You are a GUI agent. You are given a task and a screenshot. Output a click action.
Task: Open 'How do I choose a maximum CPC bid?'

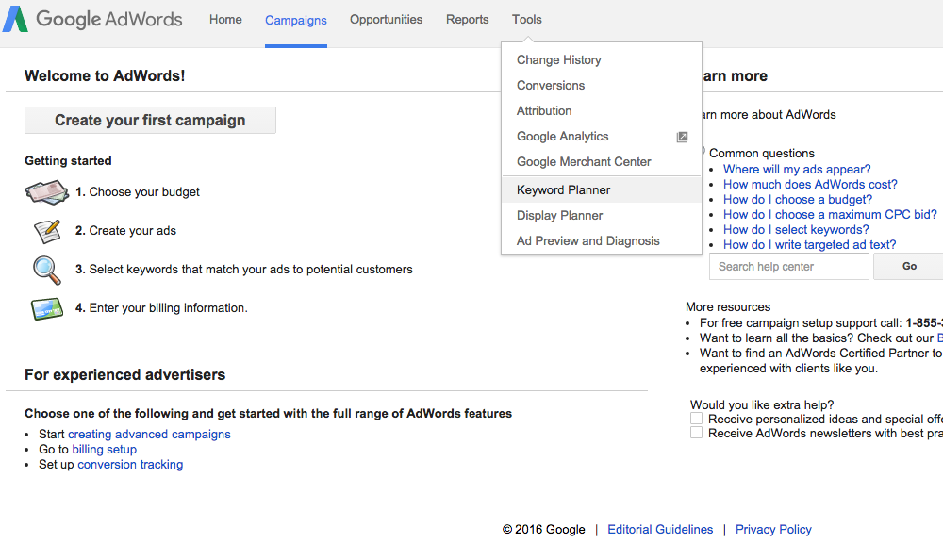click(830, 215)
